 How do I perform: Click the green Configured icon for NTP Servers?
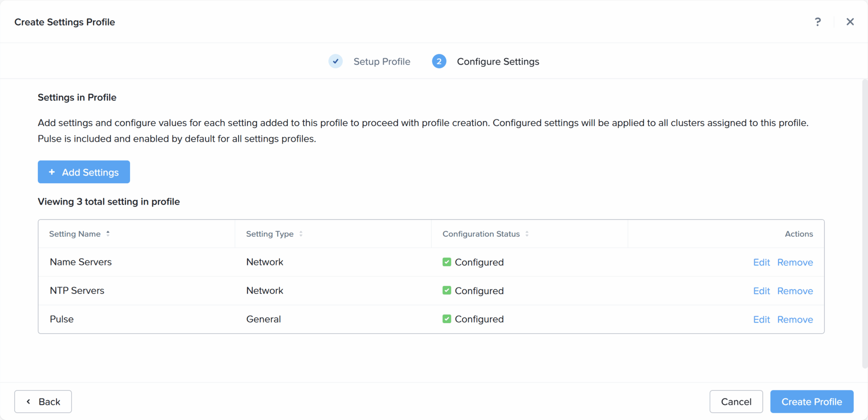(x=447, y=290)
